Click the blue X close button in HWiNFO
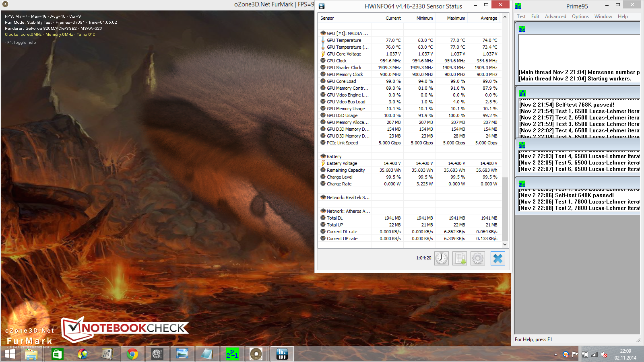 click(498, 258)
